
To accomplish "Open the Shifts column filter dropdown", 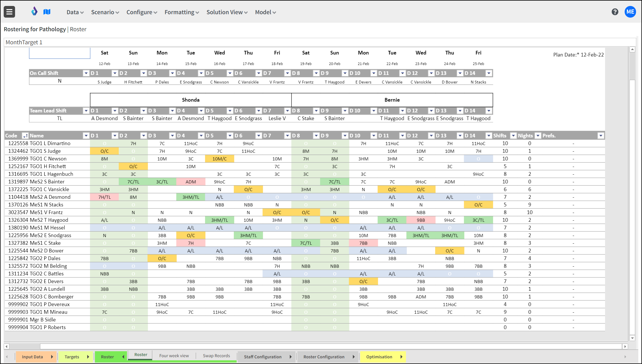I will click(513, 136).
